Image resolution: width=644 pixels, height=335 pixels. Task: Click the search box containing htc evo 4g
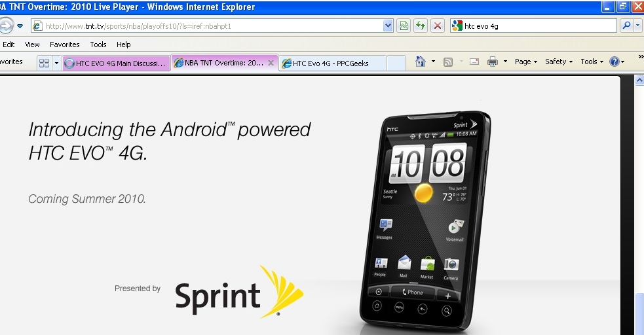pyautogui.click(x=537, y=26)
